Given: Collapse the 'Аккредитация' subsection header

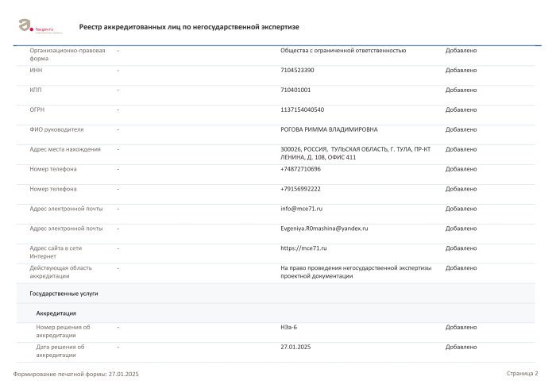Looking at the screenshot, I should [56, 313].
